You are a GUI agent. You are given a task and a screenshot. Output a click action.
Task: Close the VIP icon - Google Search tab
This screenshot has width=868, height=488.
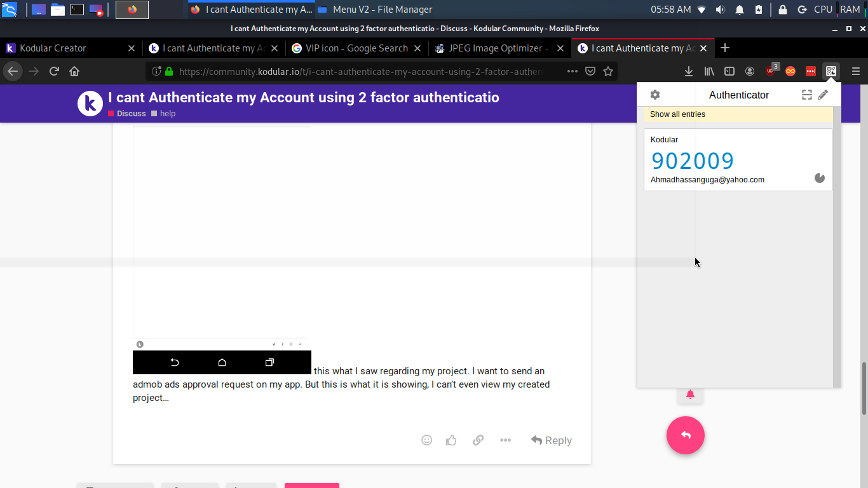click(417, 48)
